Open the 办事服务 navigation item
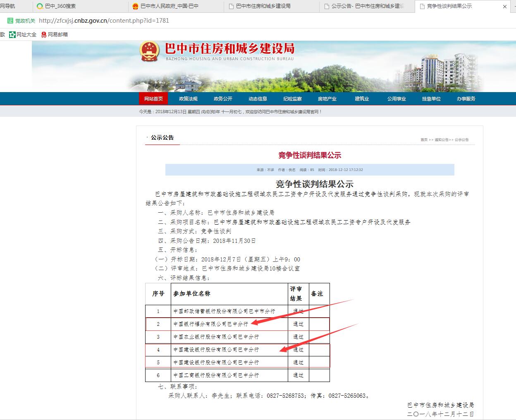 coord(466,99)
